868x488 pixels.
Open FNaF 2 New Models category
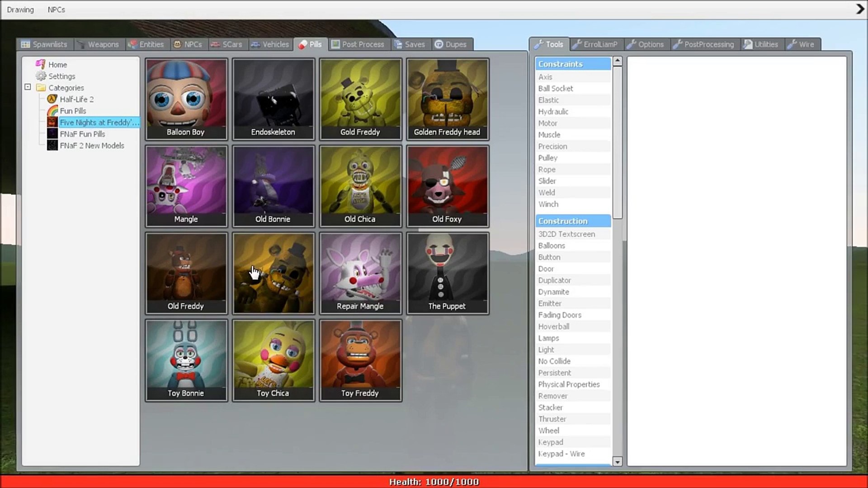pos(92,145)
